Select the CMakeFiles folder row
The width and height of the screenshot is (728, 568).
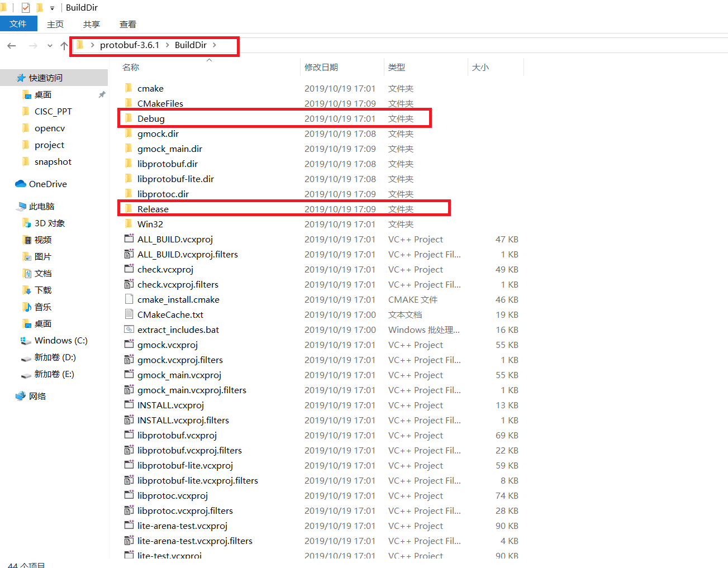tap(321, 103)
